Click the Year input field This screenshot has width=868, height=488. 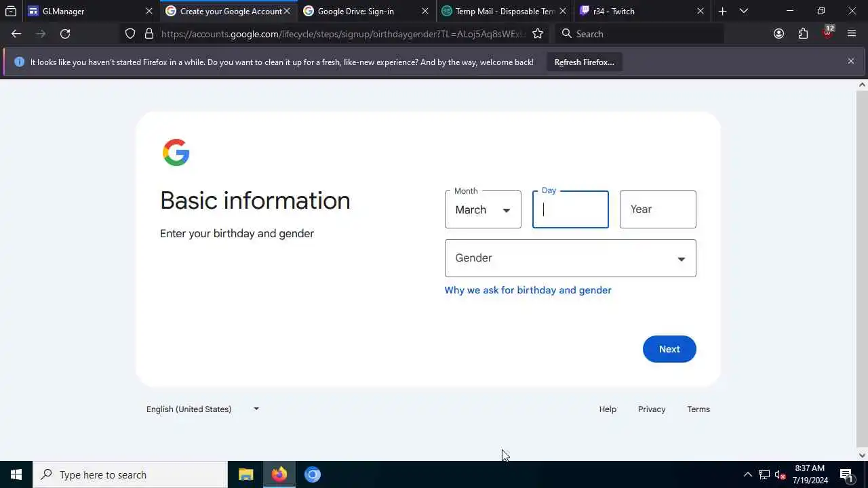658,209
